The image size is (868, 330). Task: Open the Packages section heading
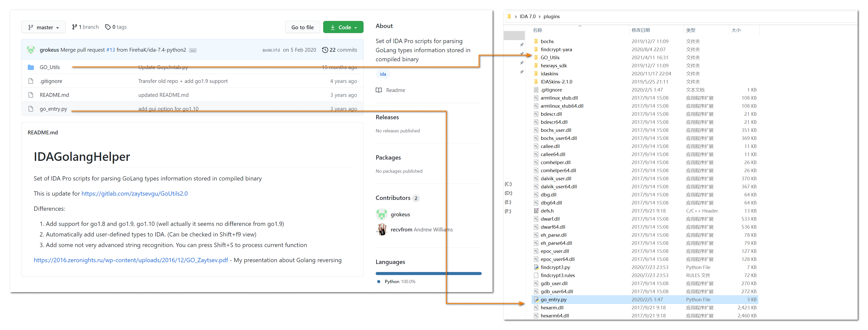388,157
